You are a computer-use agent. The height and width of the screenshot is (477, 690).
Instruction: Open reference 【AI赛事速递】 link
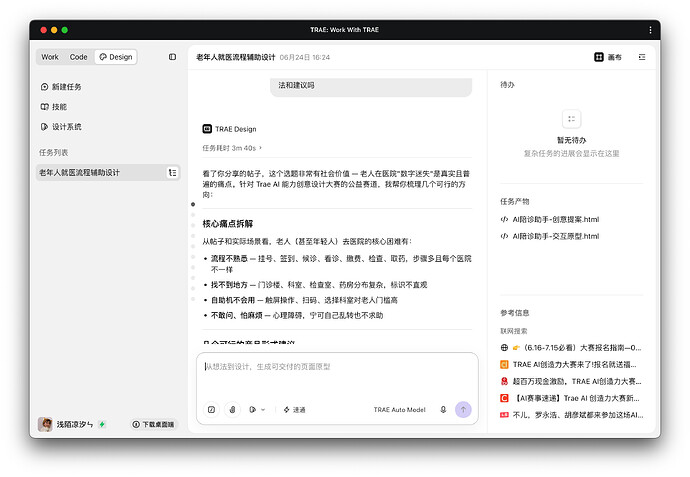click(570, 398)
